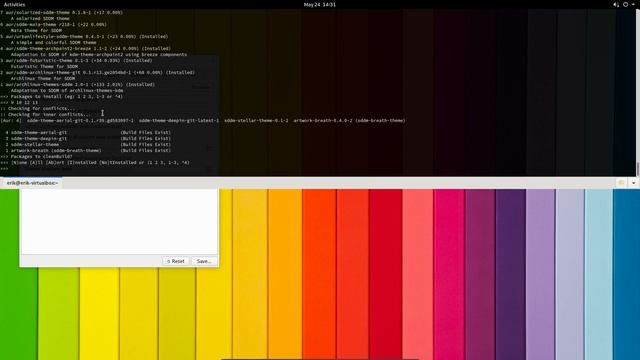Viewport: 640px width, 360px height.
Task: Click the power icon in top bar
Action: click(x=625, y=4)
